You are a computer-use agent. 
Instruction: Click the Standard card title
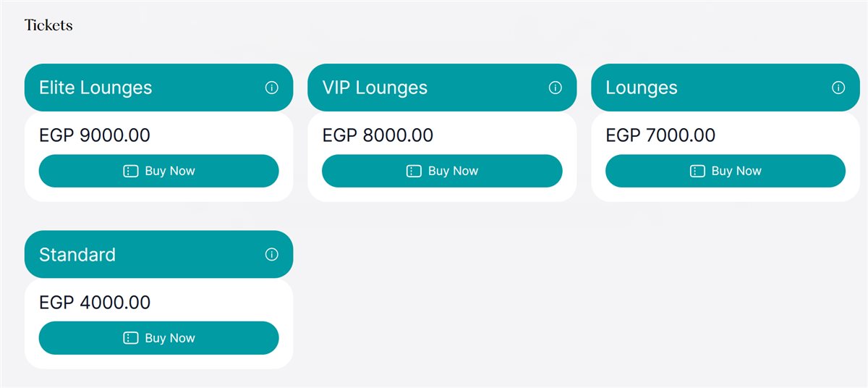[77, 255]
